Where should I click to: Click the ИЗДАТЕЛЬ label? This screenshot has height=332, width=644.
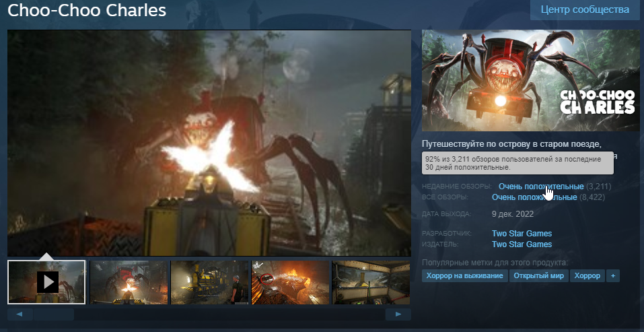(x=440, y=244)
